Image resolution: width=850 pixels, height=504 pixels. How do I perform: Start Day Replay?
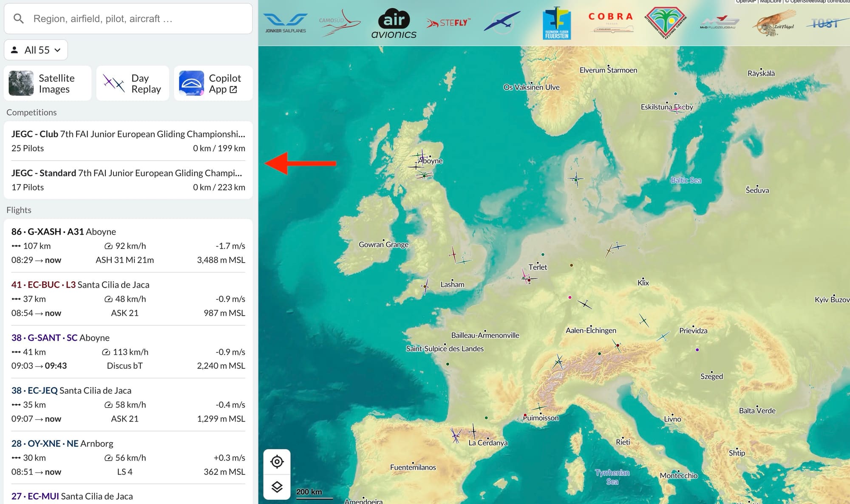coord(133,83)
